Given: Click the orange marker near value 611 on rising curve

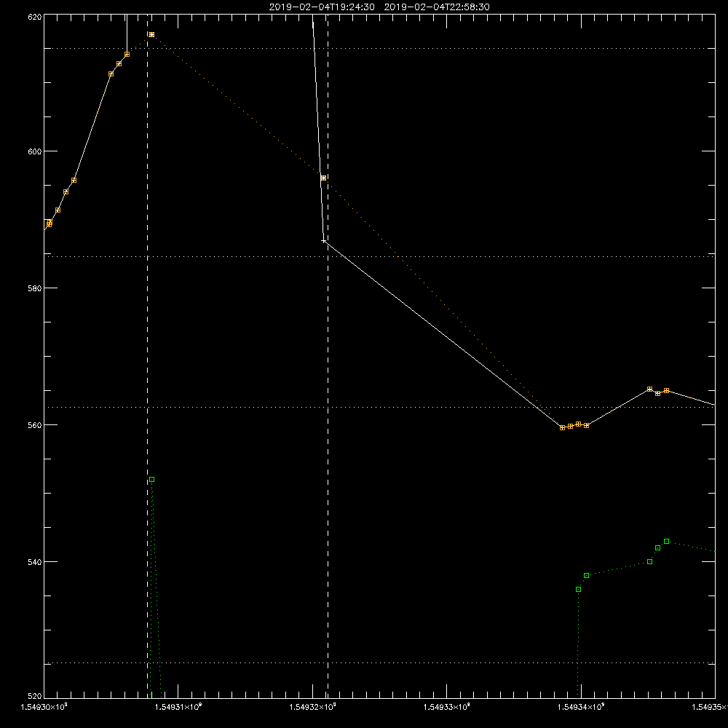Looking at the screenshot, I should click(111, 74).
